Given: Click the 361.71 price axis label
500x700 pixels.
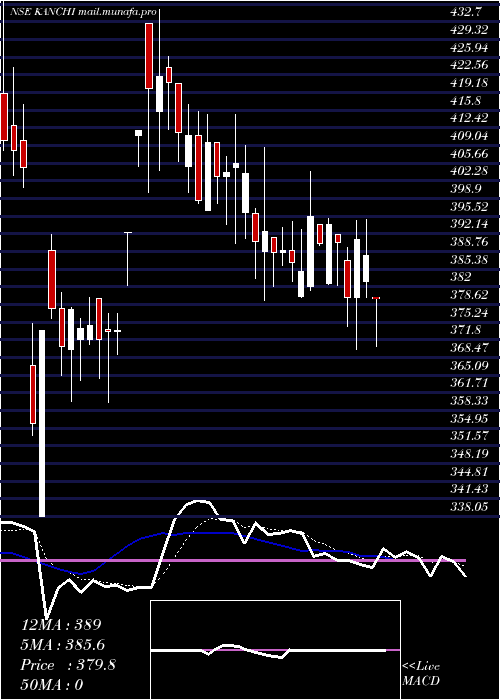Looking at the screenshot, I should coord(470,383).
